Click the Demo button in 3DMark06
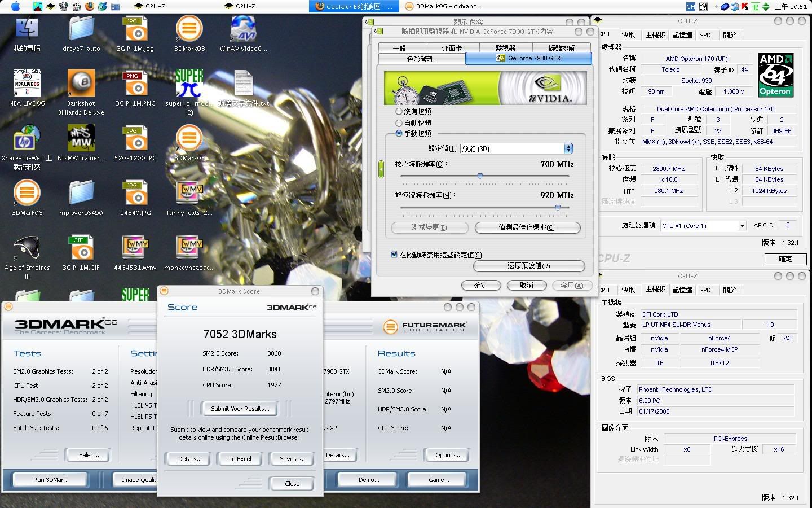 369,480
